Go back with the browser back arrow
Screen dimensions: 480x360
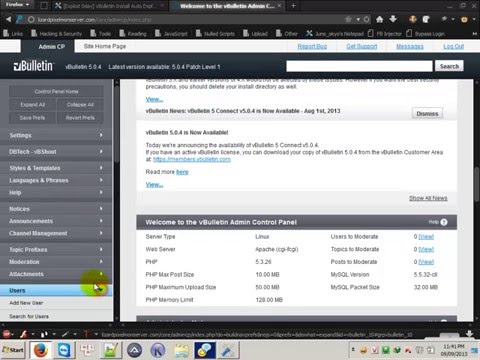pos(8,19)
